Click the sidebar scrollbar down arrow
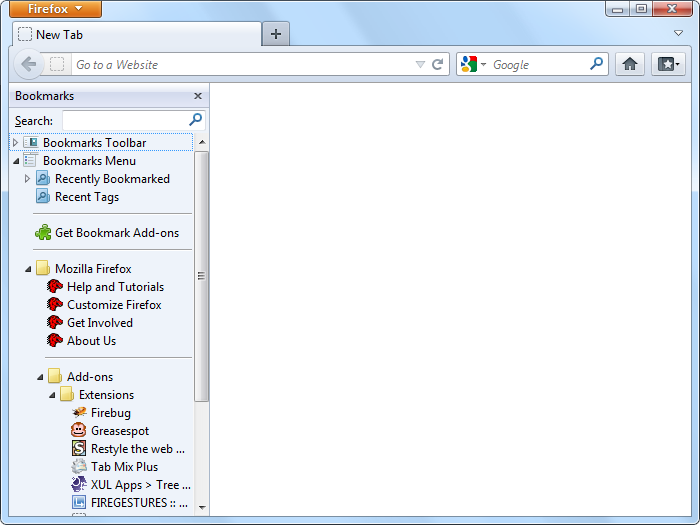The image size is (700, 525). [201, 507]
